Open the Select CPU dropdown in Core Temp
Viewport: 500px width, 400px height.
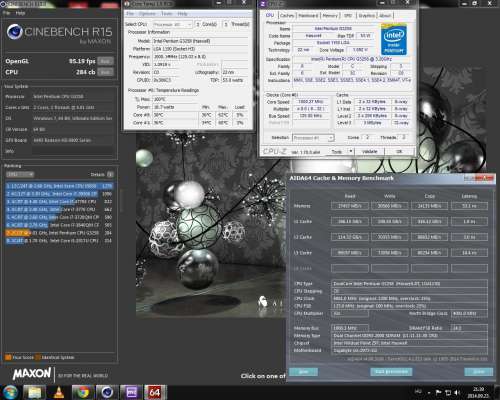tap(173, 24)
